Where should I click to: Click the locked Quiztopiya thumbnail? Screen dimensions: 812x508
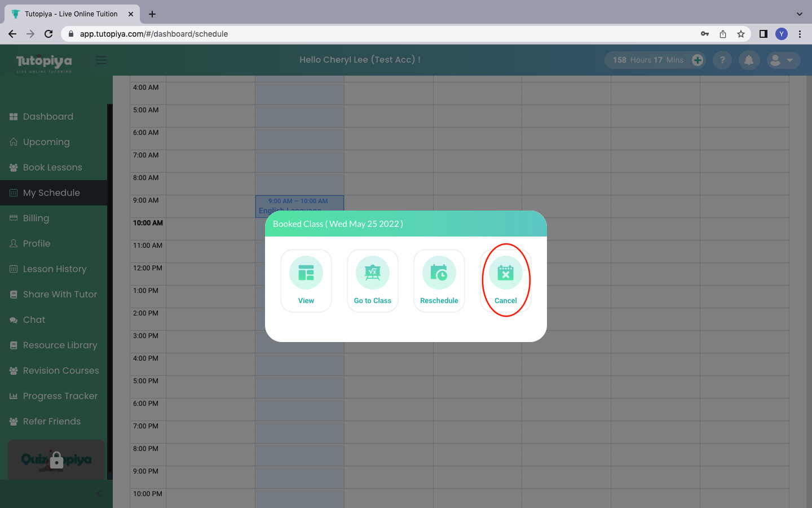pyautogui.click(x=56, y=459)
